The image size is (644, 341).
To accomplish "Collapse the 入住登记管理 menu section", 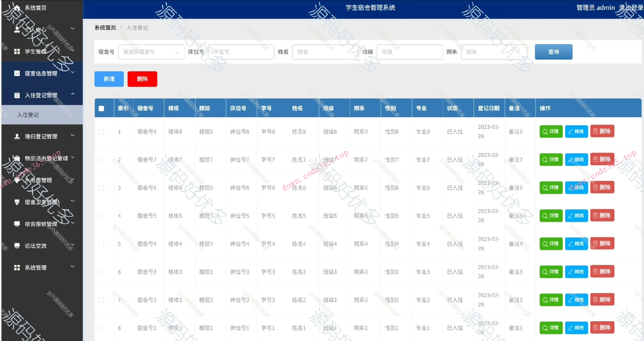I will [x=72, y=95].
